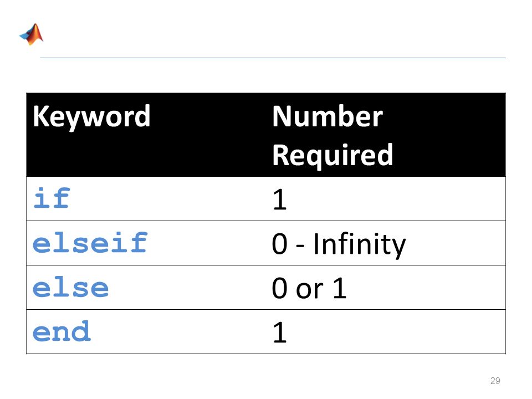532x399 pixels.
Task: Select the '0 - Infinity' cell
Action: pos(339,244)
